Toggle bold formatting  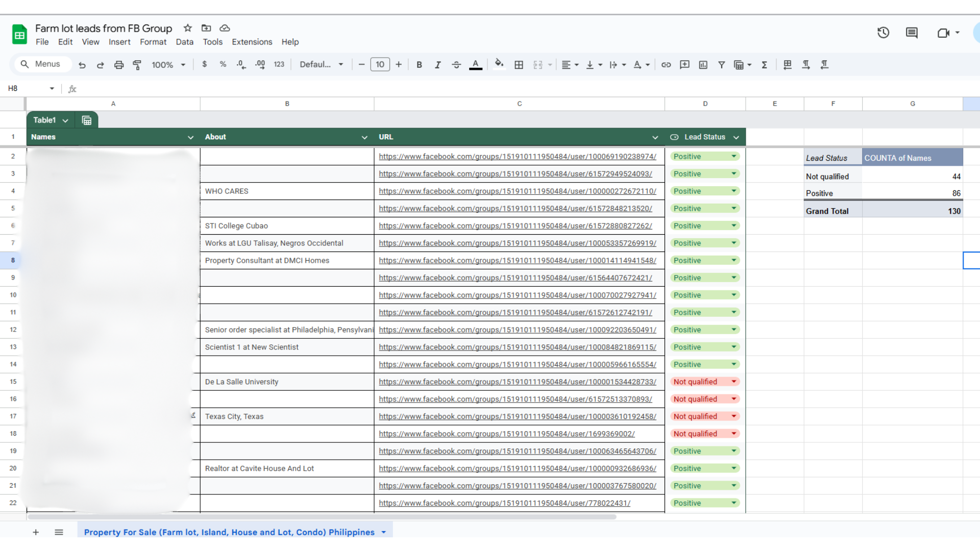[419, 65]
